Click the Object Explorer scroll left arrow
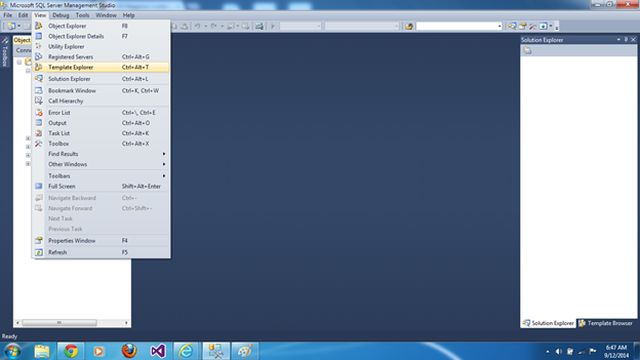 pyautogui.click(x=17, y=323)
